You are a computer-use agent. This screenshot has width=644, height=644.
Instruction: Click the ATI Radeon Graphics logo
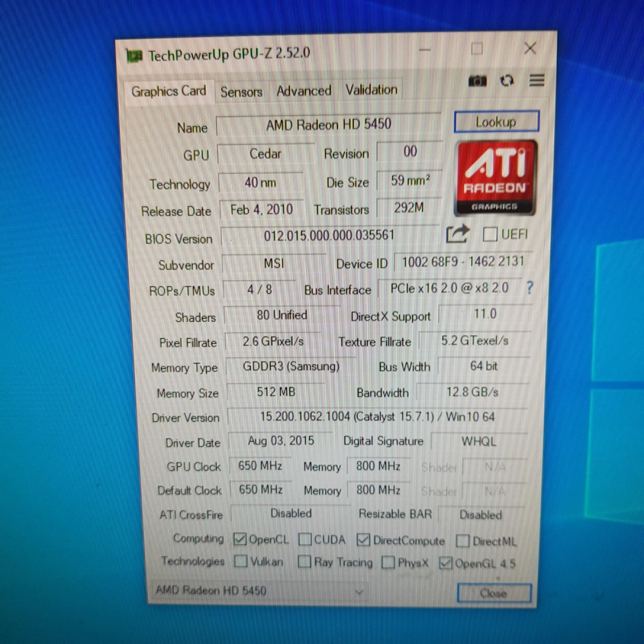pos(496,178)
